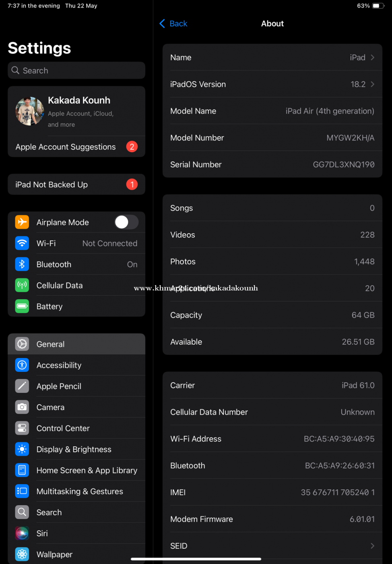Go Back from About page
The image size is (392, 564).
173,24
